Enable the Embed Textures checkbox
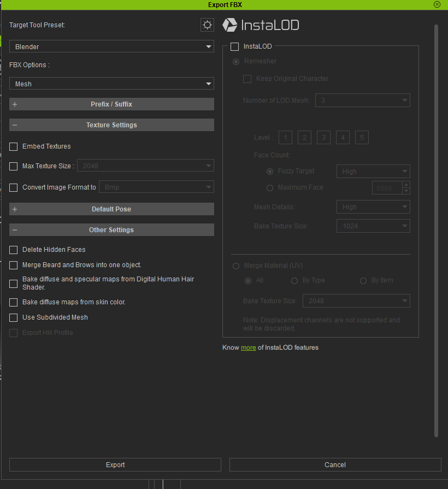 (x=14, y=146)
